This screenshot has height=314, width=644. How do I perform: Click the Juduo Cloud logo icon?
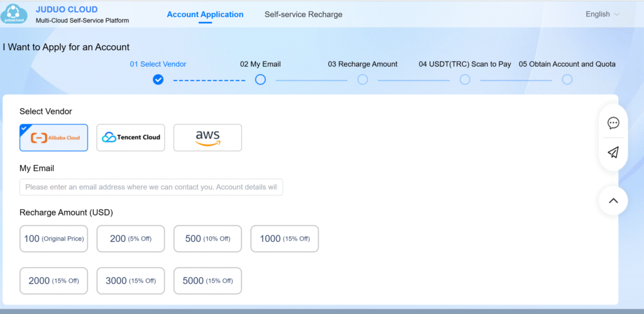[x=14, y=14]
